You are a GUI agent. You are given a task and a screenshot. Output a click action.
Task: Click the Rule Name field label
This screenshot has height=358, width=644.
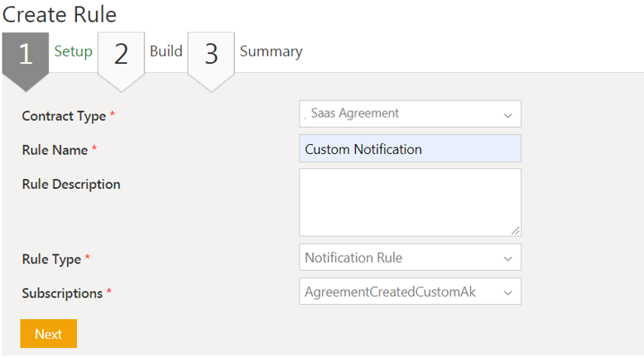click(55, 150)
